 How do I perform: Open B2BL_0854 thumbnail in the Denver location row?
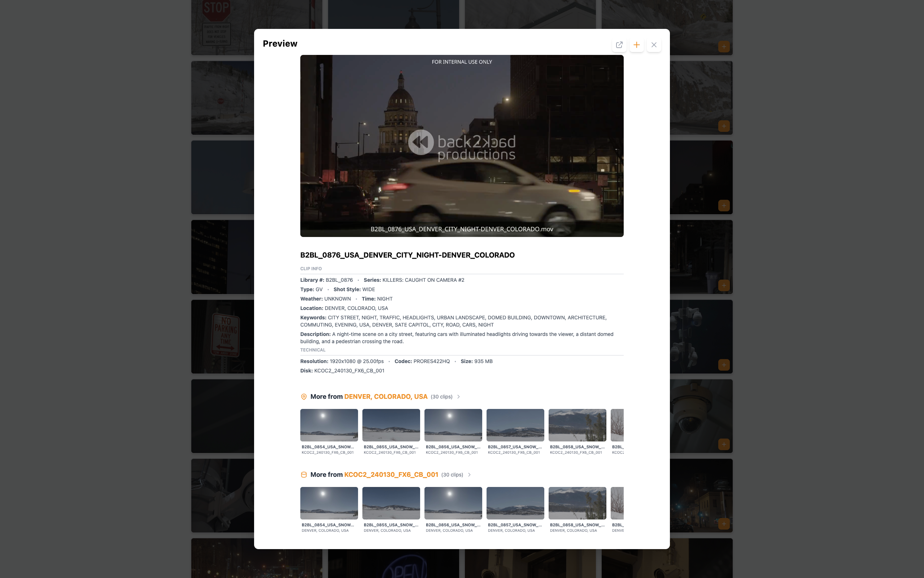[x=329, y=425]
